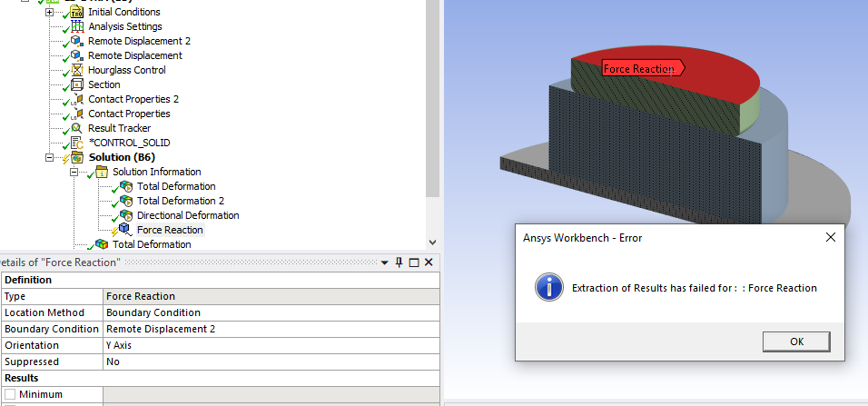Viewport: 868px width, 406px height.
Task: Click the Directional Deformation icon
Action: 125,215
